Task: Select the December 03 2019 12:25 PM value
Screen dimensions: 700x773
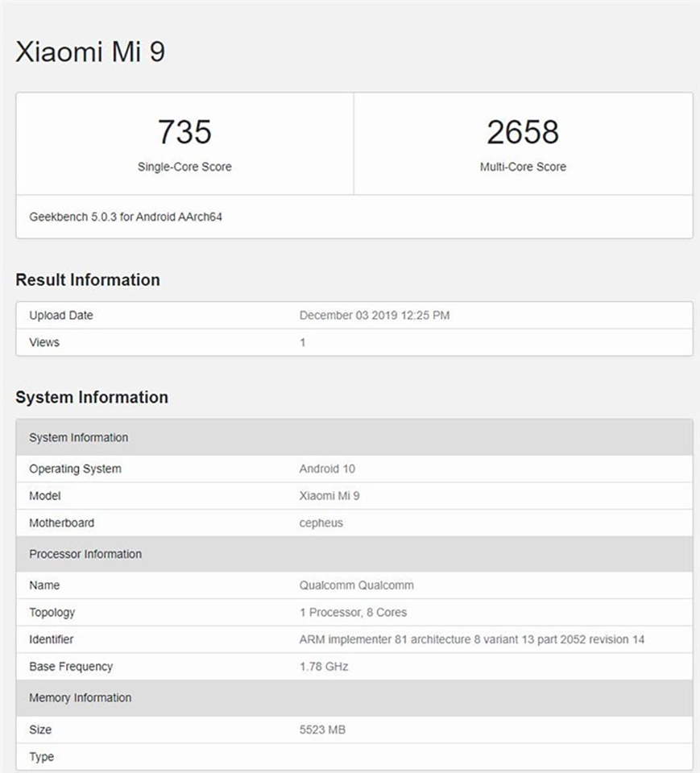Action: click(x=375, y=316)
